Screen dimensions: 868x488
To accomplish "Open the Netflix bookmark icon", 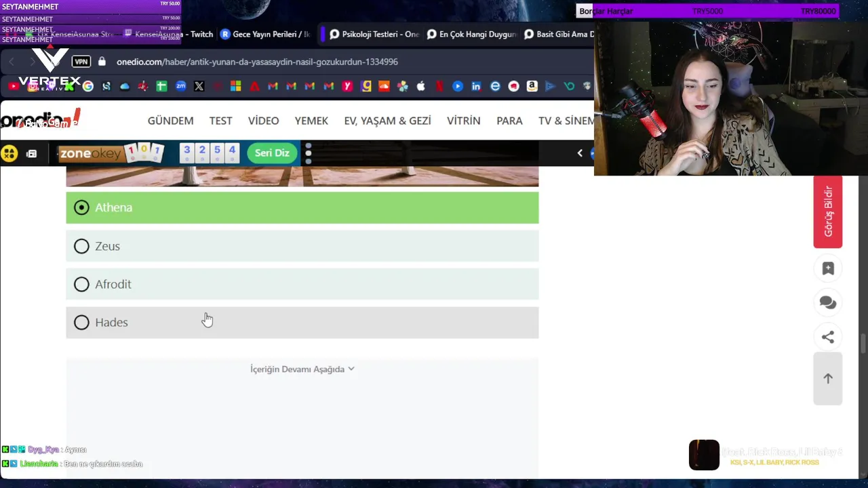I will (x=439, y=86).
